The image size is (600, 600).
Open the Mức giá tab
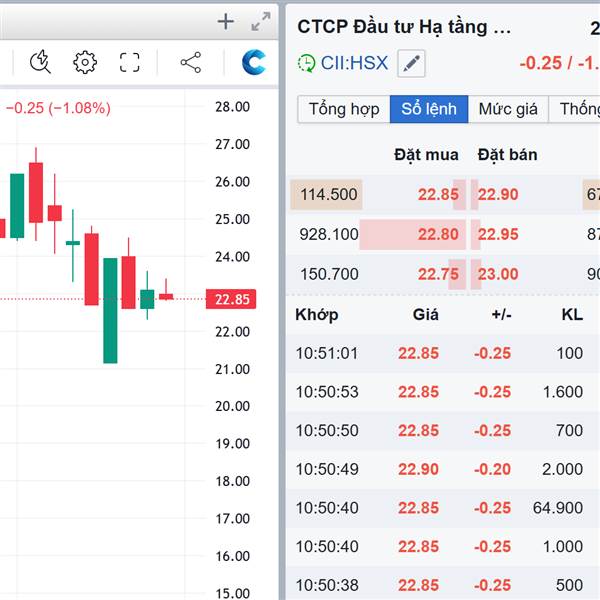508,109
